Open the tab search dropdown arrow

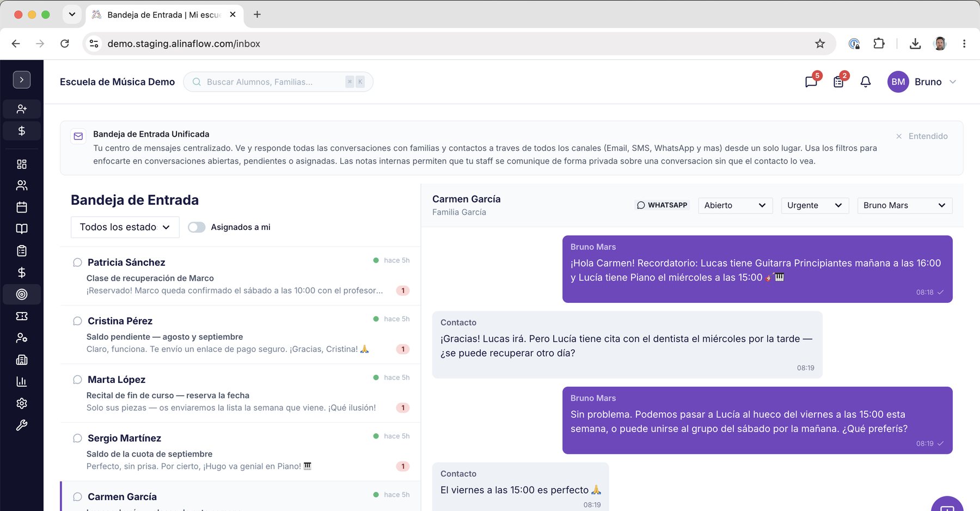tap(72, 15)
